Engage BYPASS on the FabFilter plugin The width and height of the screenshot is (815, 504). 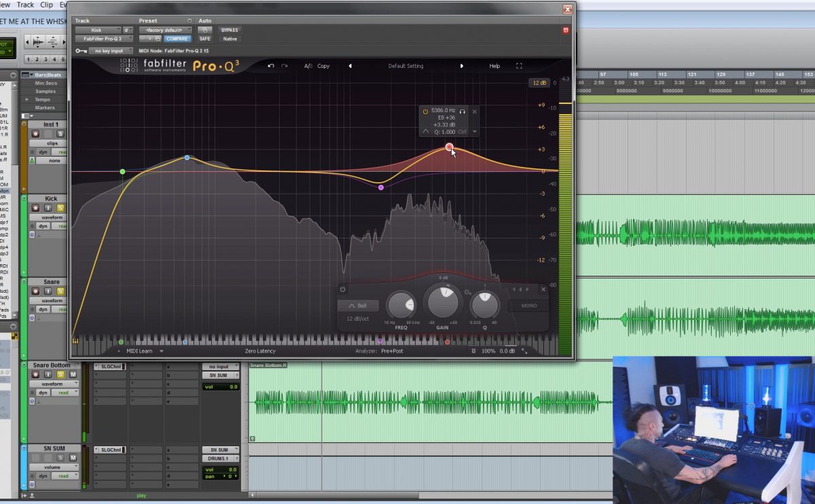[x=230, y=31]
